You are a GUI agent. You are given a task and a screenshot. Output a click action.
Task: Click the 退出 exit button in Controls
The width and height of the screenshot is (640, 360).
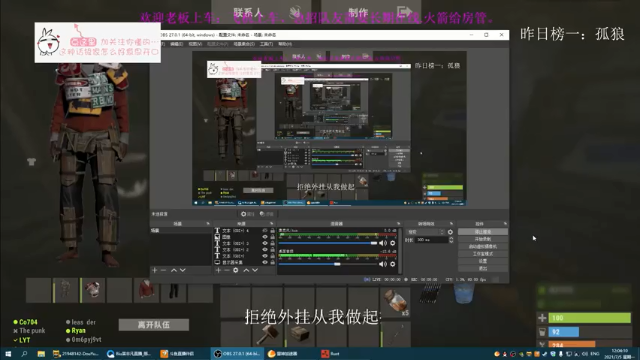483,269
